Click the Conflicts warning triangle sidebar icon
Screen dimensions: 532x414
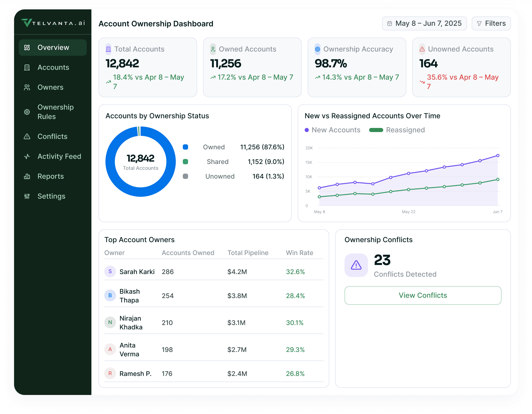(27, 136)
